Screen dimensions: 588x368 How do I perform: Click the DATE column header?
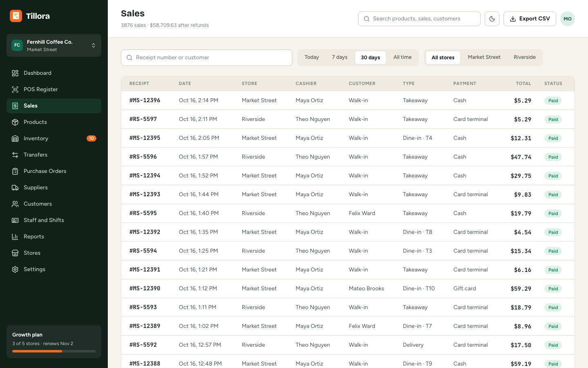tap(185, 84)
